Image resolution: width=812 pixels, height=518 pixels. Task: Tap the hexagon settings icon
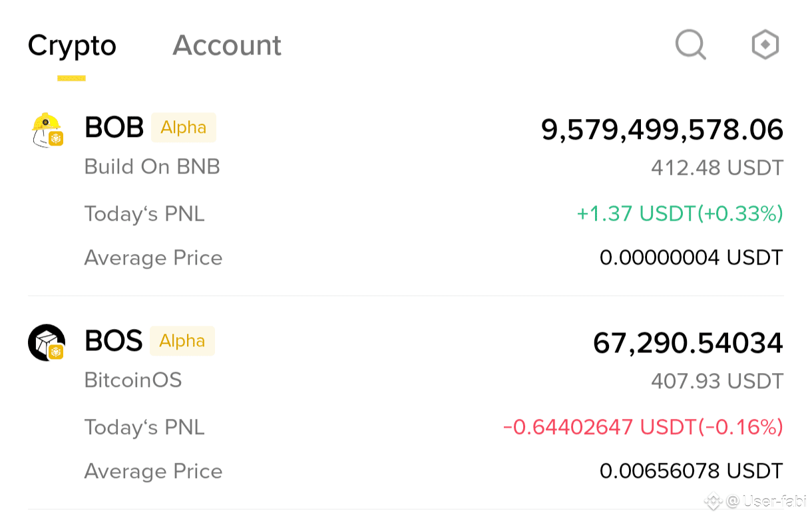click(x=765, y=45)
